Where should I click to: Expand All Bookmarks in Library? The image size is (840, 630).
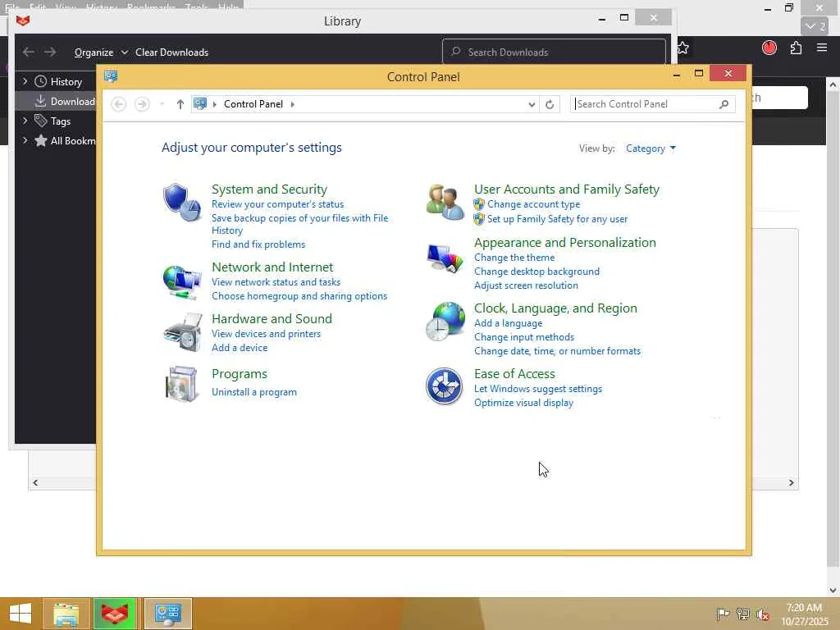coord(25,140)
